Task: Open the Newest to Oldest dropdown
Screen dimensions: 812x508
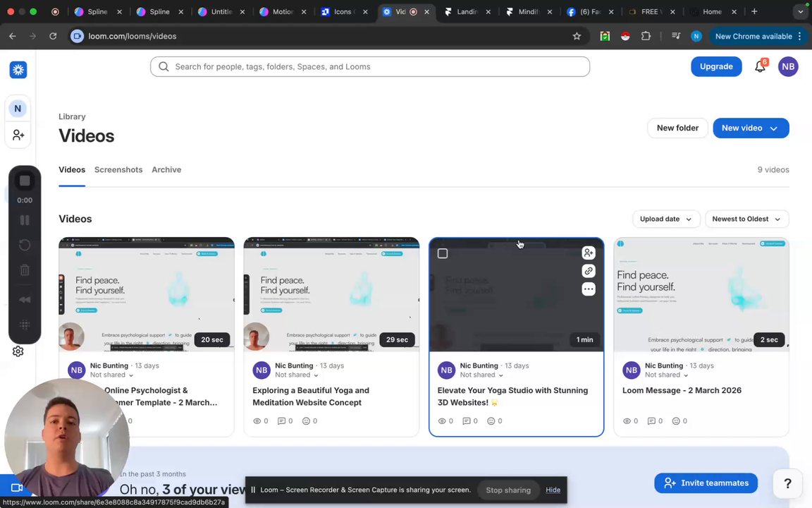Action: tap(746, 219)
